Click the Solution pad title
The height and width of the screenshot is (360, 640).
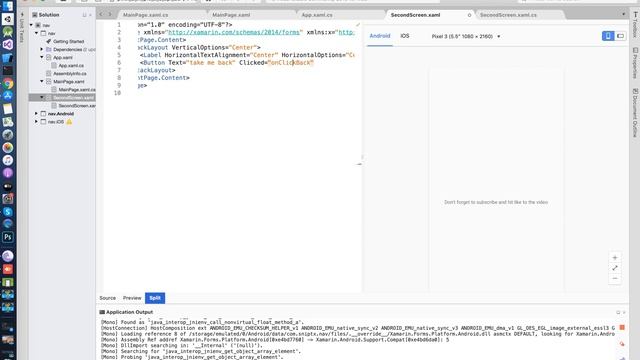pos(49,15)
